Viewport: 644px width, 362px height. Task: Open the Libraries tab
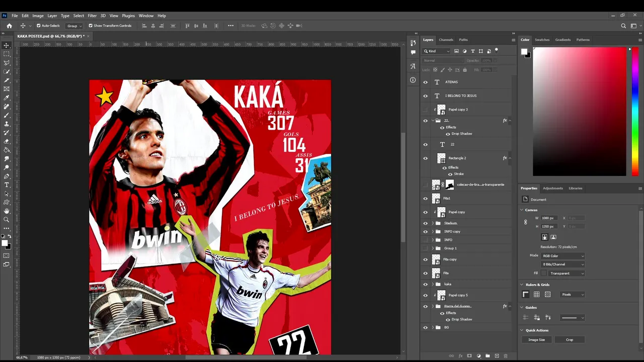[576, 188]
